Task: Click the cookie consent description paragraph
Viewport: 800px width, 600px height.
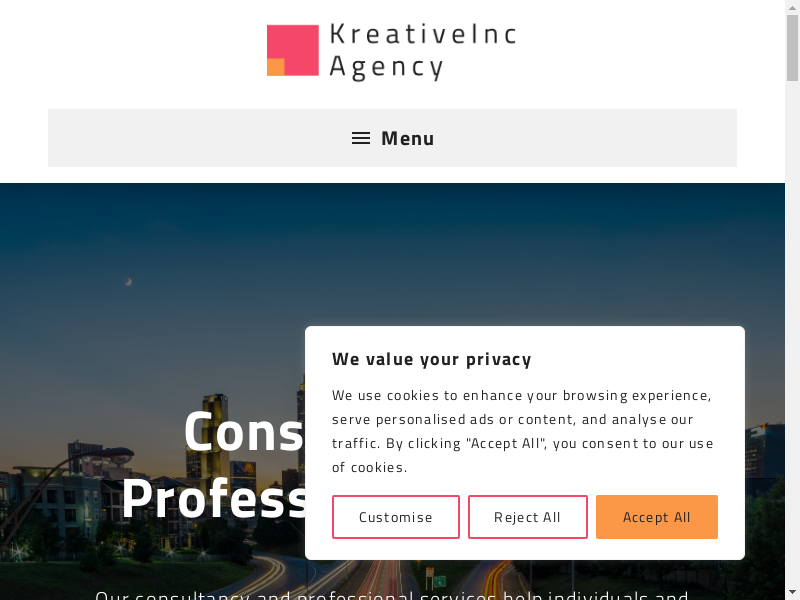Action: [x=523, y=431]
